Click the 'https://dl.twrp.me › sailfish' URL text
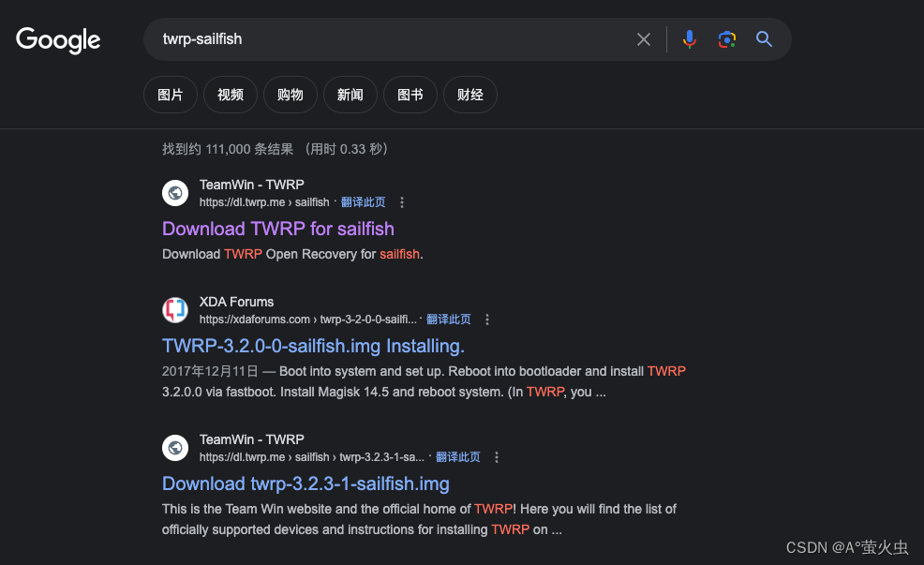 (264, 202)
